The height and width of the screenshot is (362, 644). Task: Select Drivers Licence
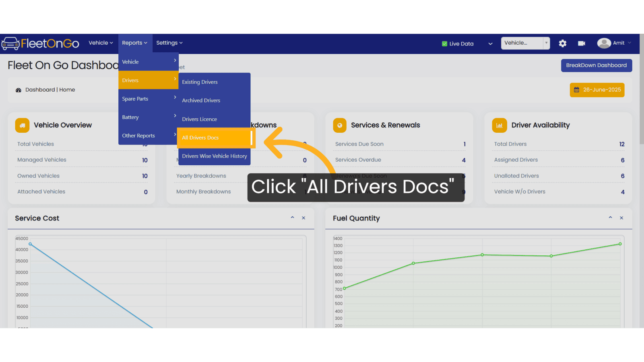tap(214, 119)
